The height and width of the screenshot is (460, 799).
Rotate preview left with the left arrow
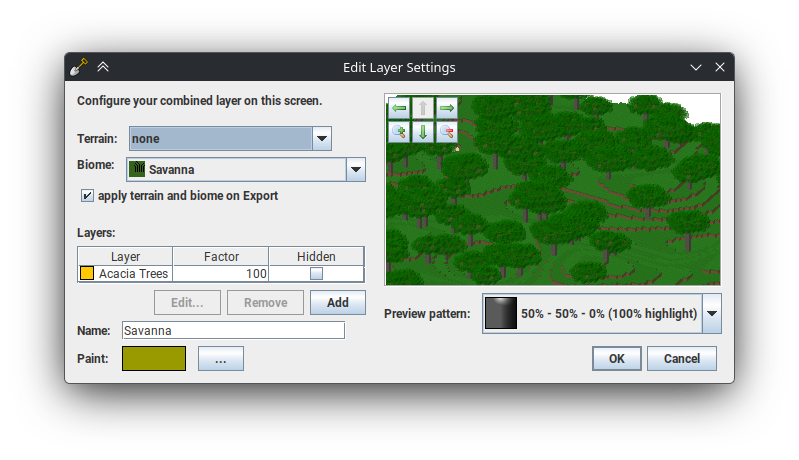398,108
